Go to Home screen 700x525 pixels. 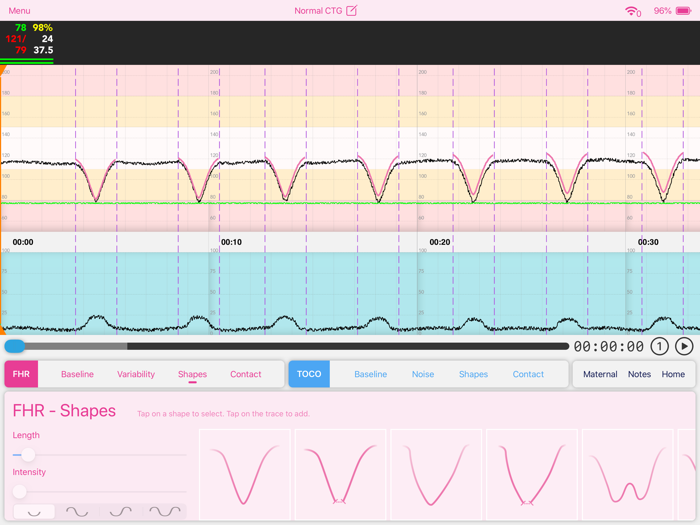(673, 374)
